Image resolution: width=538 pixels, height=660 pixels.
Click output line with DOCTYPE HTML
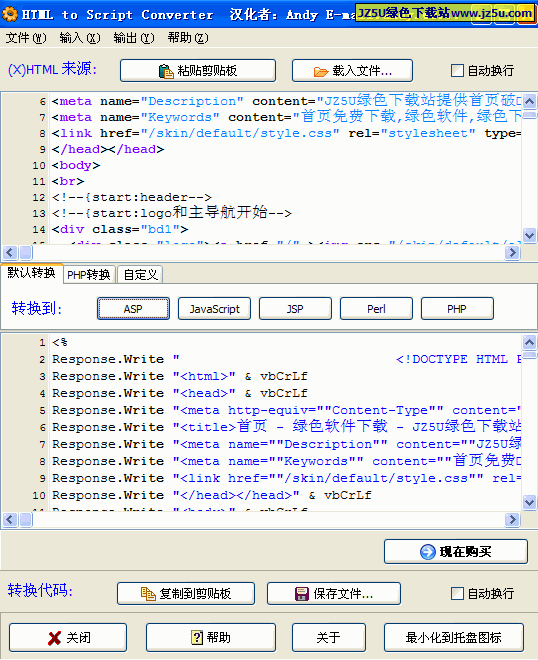click(286, 359)
